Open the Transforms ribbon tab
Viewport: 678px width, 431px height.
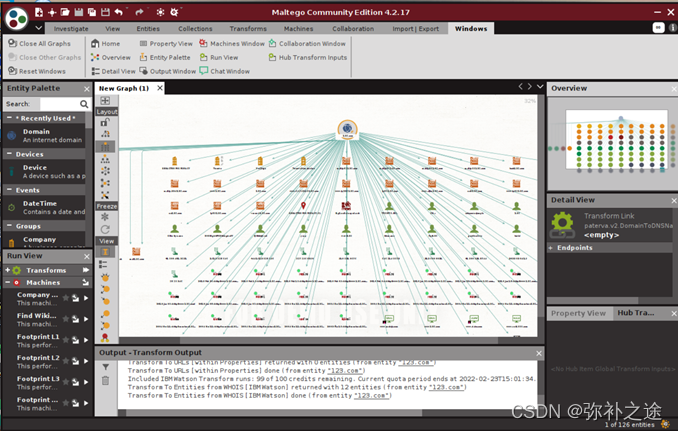[248, 29]
